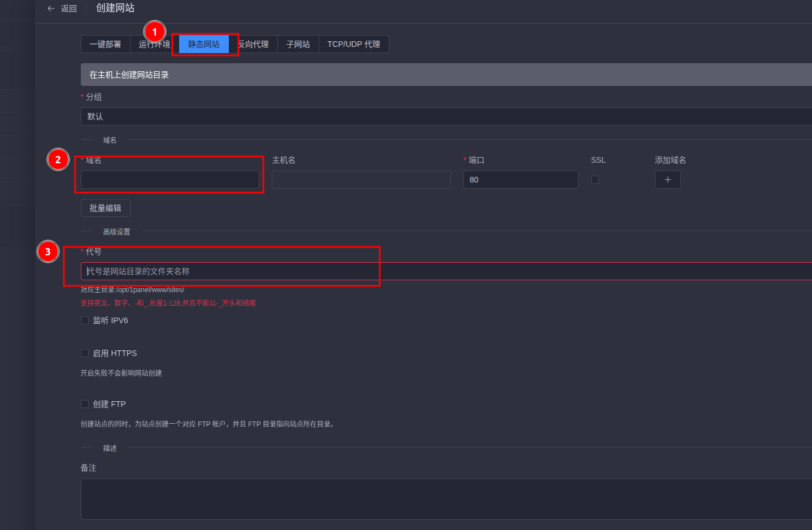Select the 静态网站 tab
Image resolution: width=812 pixels, height=530 pixels.
[204, 44]
